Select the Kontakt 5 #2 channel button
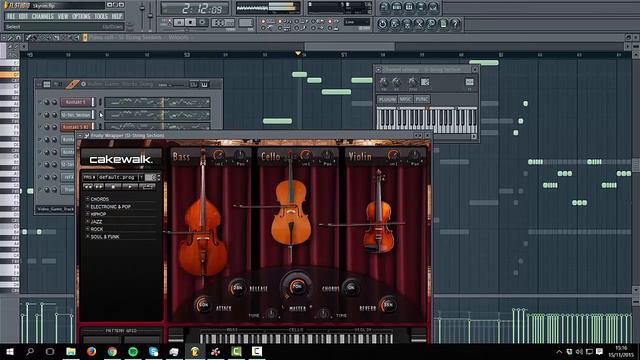640x360 pixels. [x=76, y=127]
